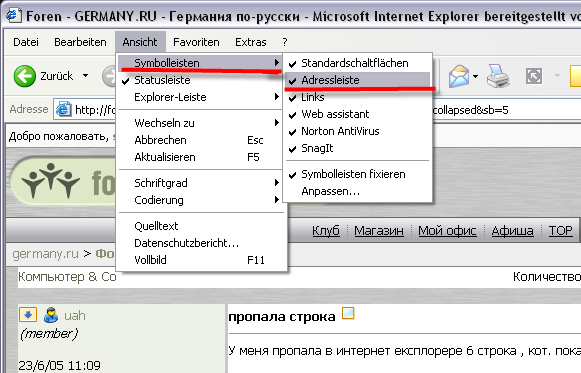Toggle Symbolleisten fixieren option

coord(357,174)
